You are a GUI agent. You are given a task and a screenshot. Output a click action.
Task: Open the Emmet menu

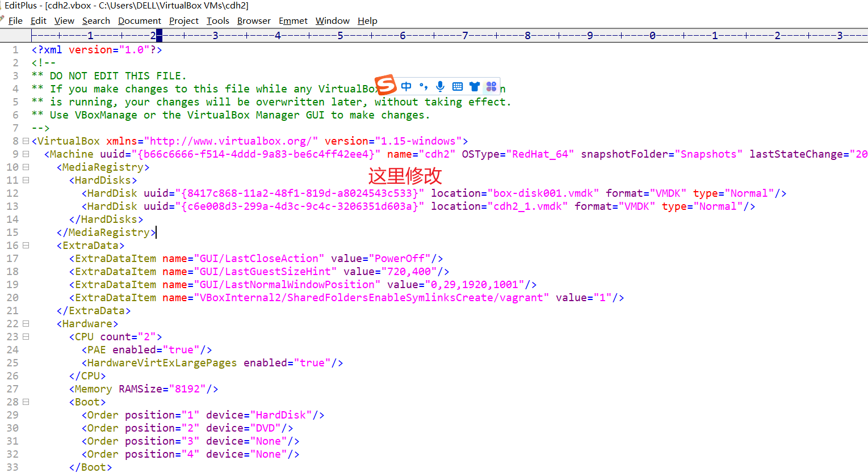[293, 21]
